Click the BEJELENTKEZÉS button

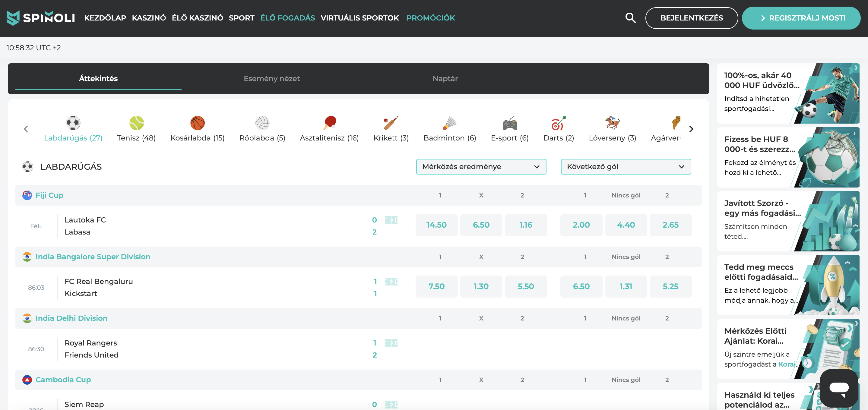[691, 18]
